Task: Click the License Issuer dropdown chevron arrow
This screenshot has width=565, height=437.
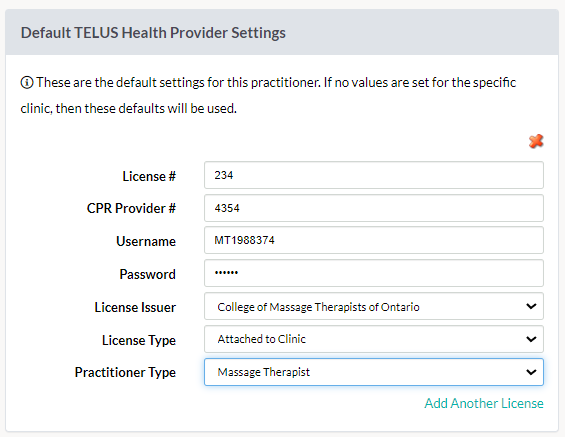Action: click(531, 306)
